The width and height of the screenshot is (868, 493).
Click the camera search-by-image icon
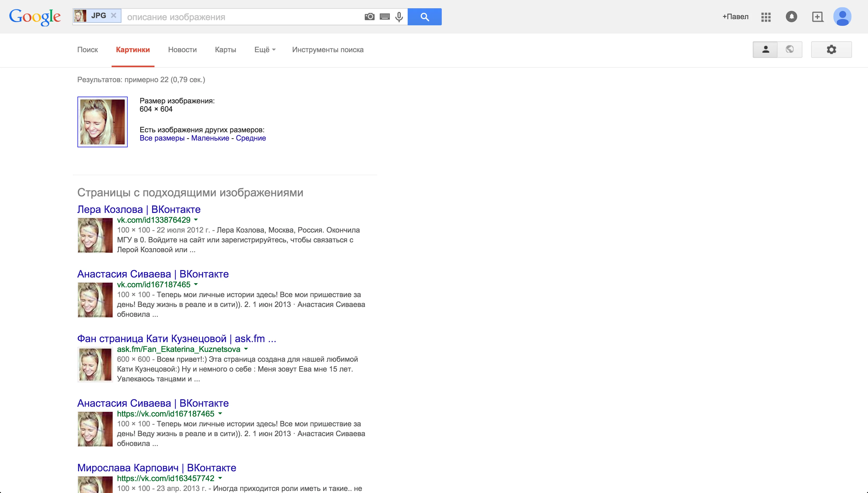pyautogui.click(x=369, y=17)
